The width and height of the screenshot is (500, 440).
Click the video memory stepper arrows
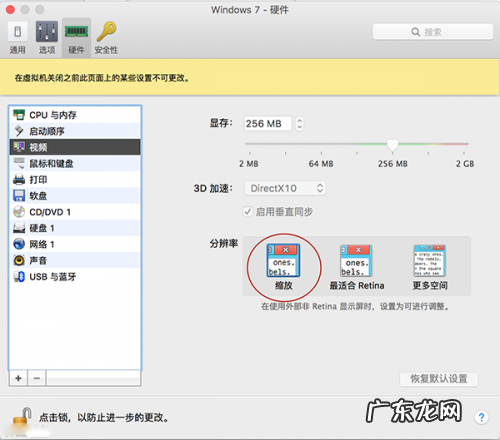tap(299, 124)
